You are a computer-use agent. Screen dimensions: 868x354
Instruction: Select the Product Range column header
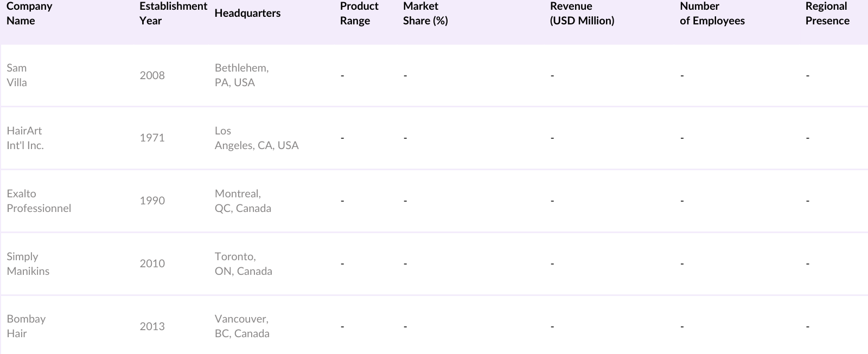pos(359,14)
